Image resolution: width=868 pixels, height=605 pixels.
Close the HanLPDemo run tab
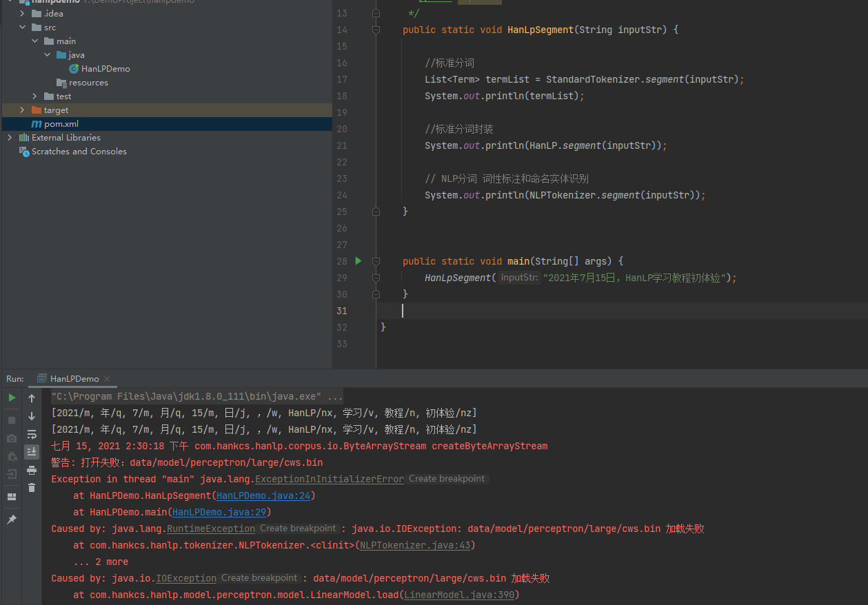pyautogui.click(x=108, y=379)
